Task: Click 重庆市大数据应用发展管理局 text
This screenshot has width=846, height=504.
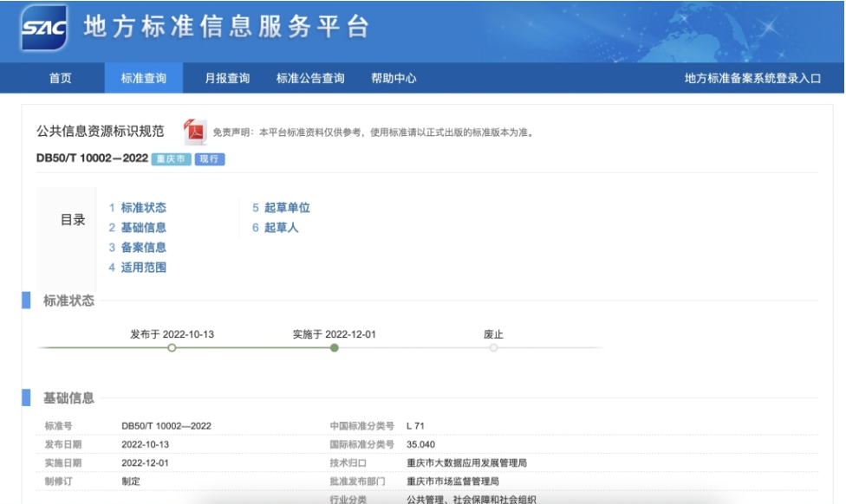Action: pyautogui.click(x=466, y=462)
